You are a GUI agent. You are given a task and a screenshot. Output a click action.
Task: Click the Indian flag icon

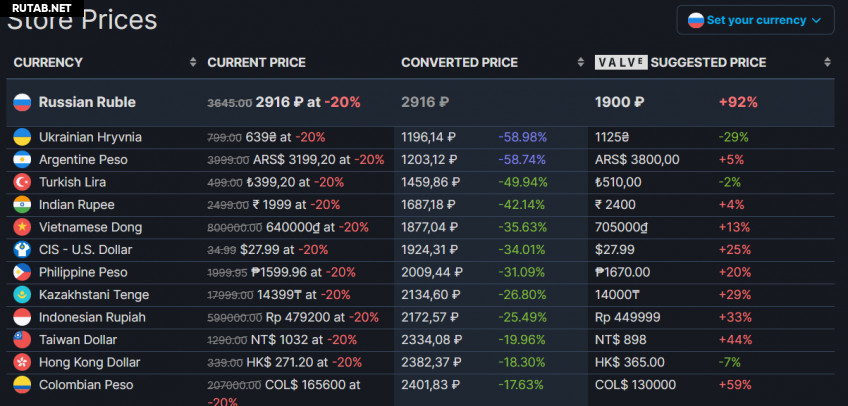tap(21, 205)
